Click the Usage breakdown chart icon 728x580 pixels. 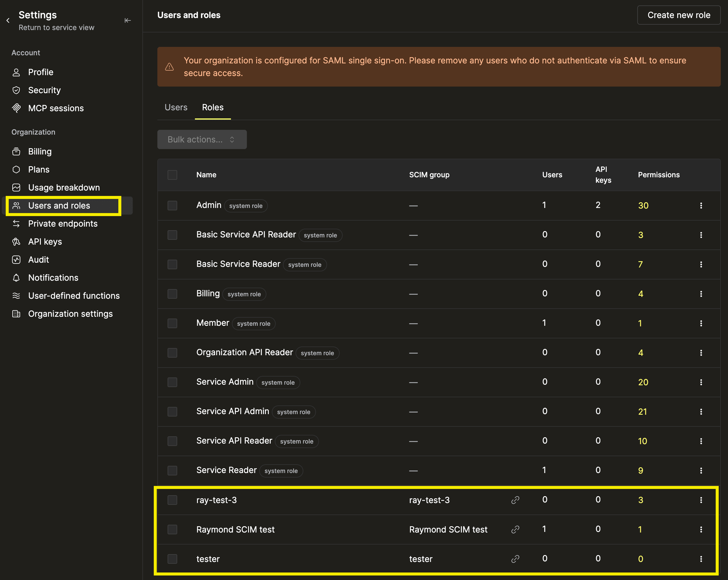pyautogui.click(x=16, y=188)
